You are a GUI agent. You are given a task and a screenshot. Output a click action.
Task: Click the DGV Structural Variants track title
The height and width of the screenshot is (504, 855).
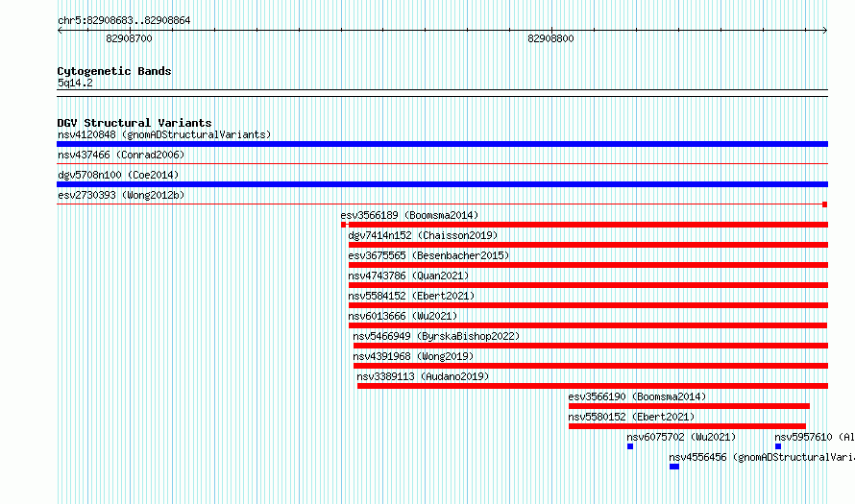134,123
